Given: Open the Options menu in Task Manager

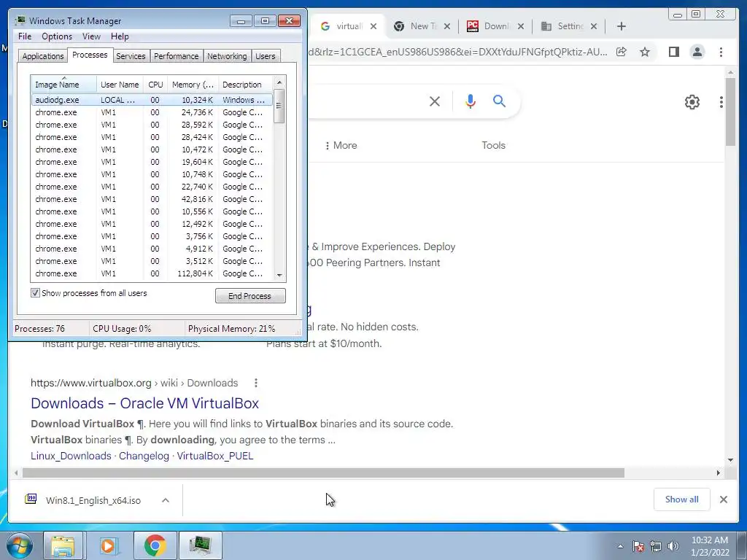Looking at the screenshot, I should pyautogui.click(x=57, y=36).
